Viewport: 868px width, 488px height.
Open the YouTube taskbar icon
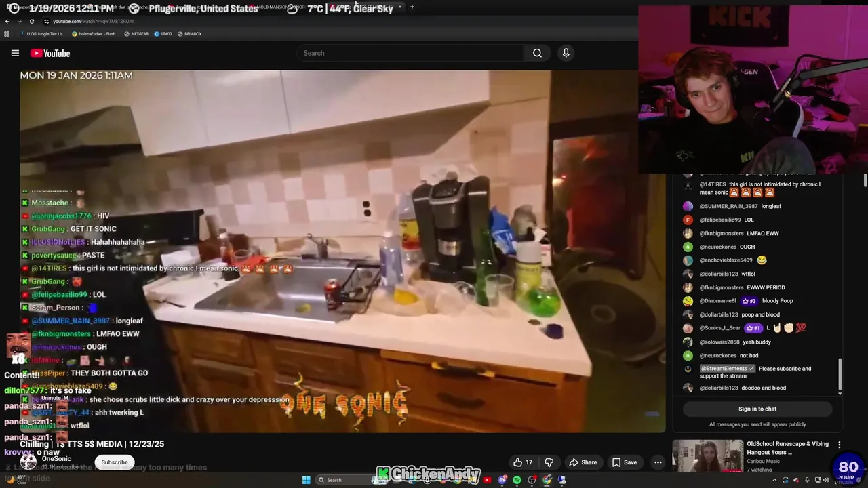[x=487, y=480]
